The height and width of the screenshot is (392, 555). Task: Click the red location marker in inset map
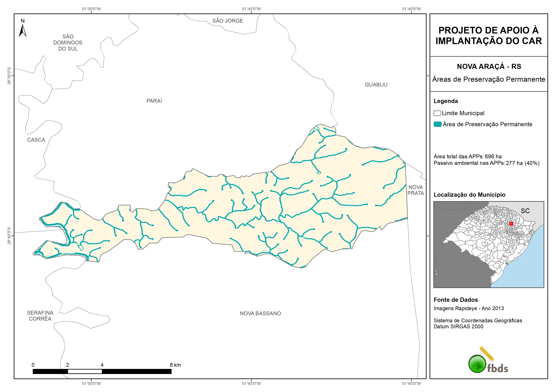511,224
